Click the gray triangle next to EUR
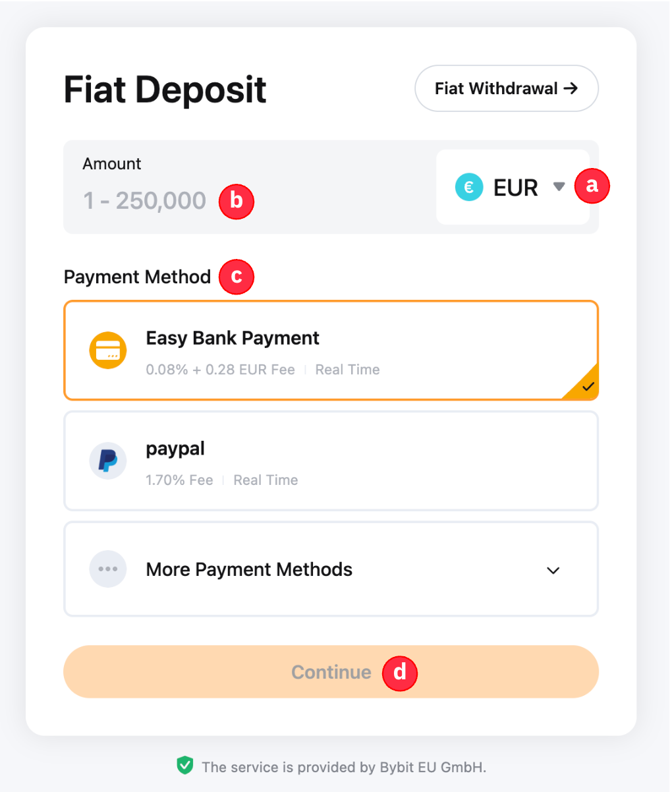This screenshot has height=792, width=672. [559, 187]
